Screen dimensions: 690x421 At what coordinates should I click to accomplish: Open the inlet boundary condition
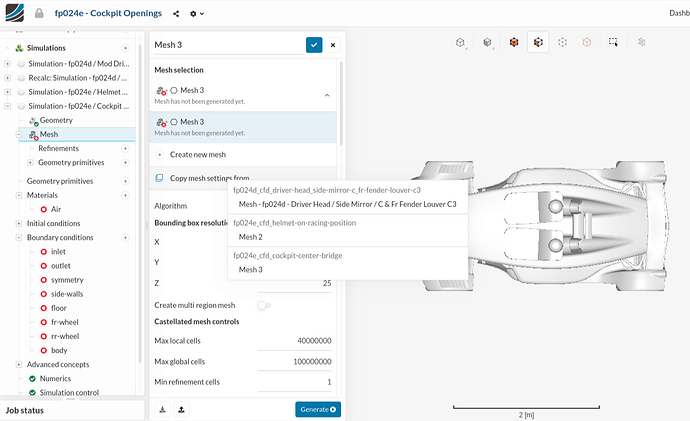click(58, 252)
